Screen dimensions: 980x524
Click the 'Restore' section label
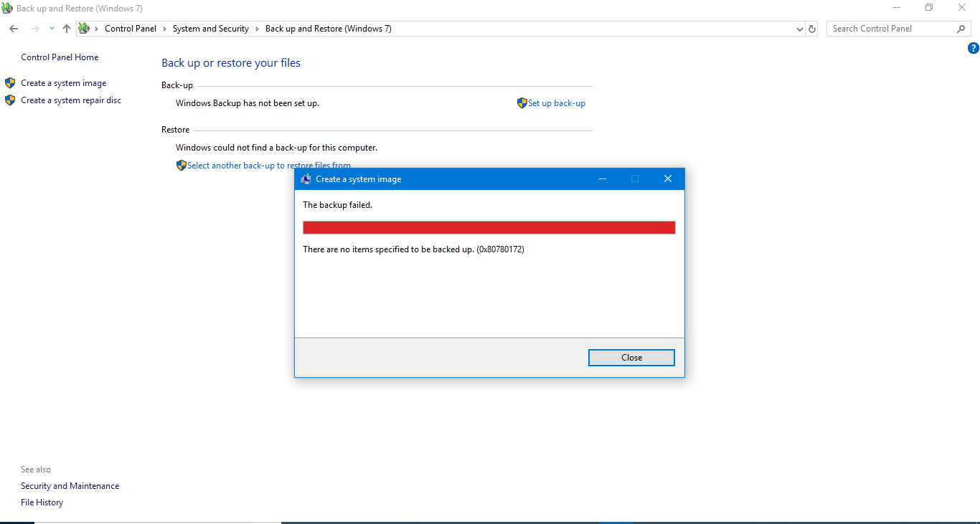[x=176, y=130]
